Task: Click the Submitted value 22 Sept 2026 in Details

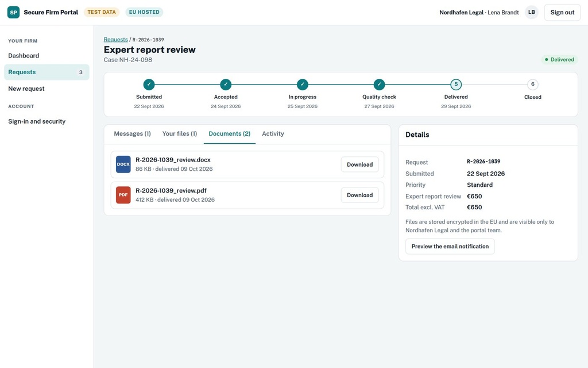Action: coord(486,174)
